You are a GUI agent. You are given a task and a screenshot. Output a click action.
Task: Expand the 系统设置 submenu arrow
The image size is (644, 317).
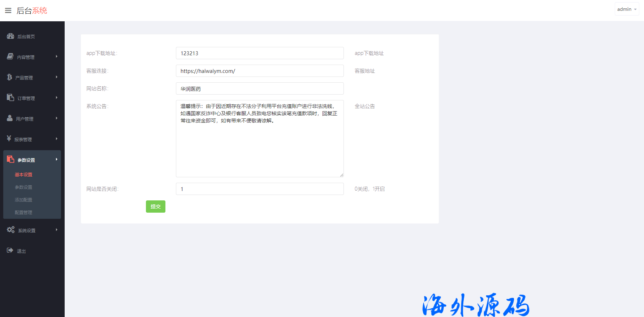(x=57, y=230)
